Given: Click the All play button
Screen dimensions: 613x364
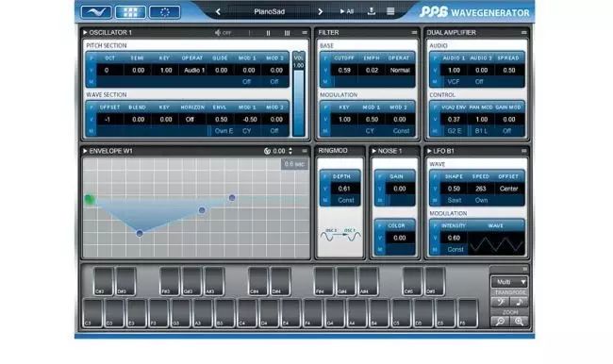Looking at the screenshot, I should (347, 11).
